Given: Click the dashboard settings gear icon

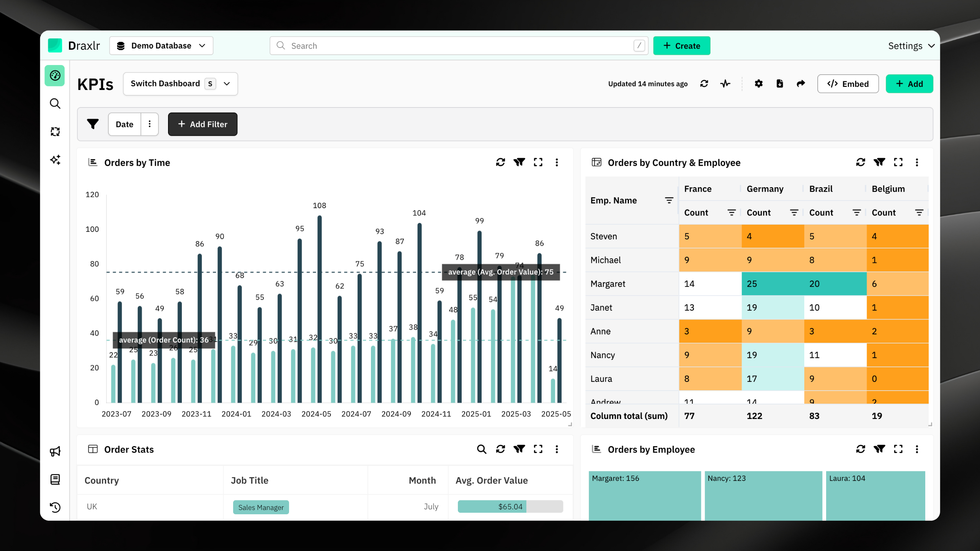Looking at the screenshot, I should [x=758, y=84].
